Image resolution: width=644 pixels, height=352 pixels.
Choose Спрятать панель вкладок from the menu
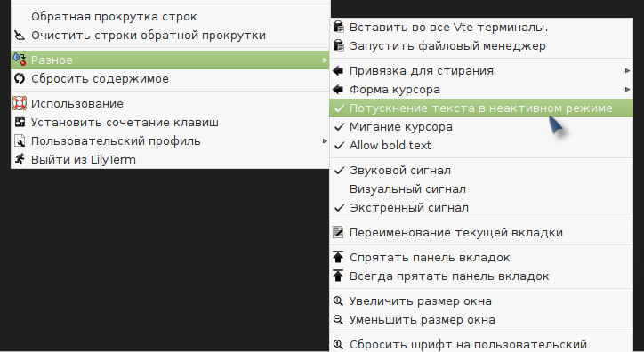pyautogui.click(x=481, y=257)
